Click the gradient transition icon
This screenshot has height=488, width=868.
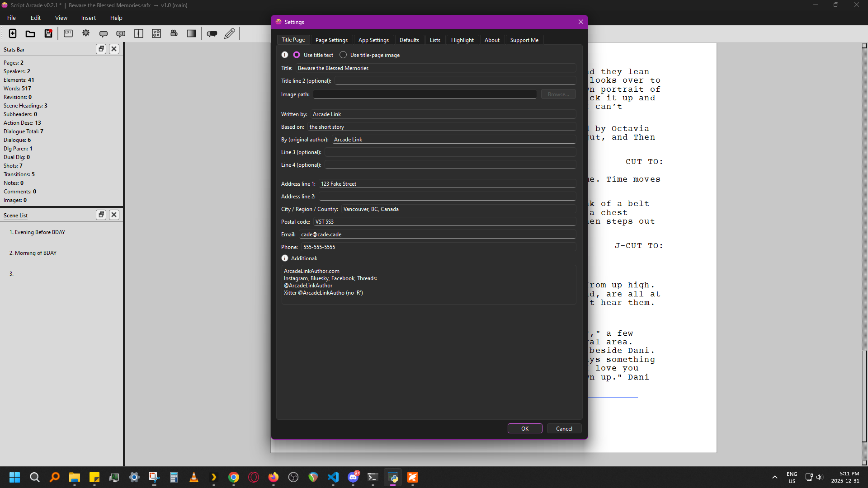point(192,33)
